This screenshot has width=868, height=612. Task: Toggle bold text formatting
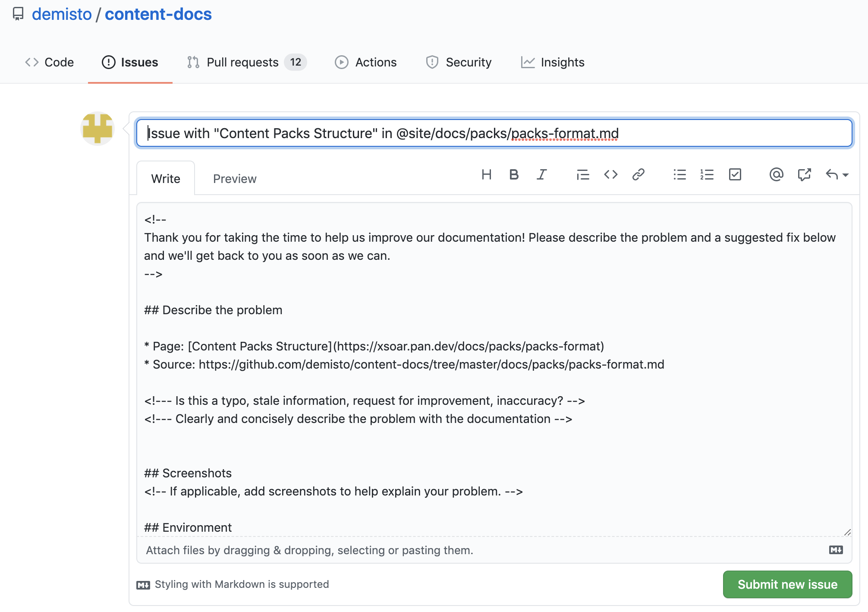tap(514, 174)
